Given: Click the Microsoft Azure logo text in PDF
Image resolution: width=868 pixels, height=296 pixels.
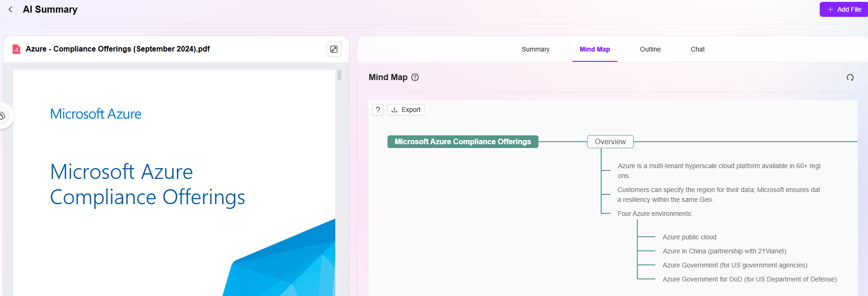Looking at the screenshot, I should click(x=96, y=114).
